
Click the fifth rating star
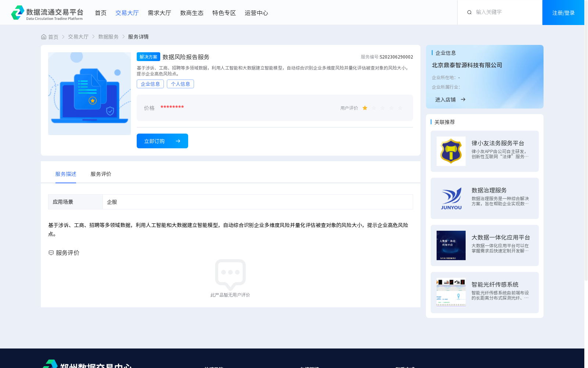pyautogui.click(x=400, y=108)
